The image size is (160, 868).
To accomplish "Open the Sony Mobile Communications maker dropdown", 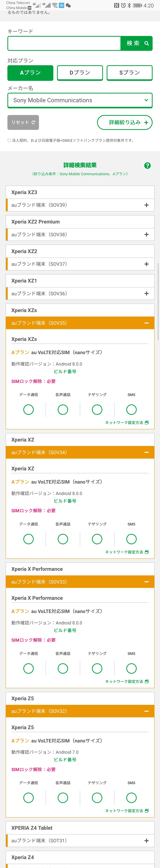I will tap(80, 100).
